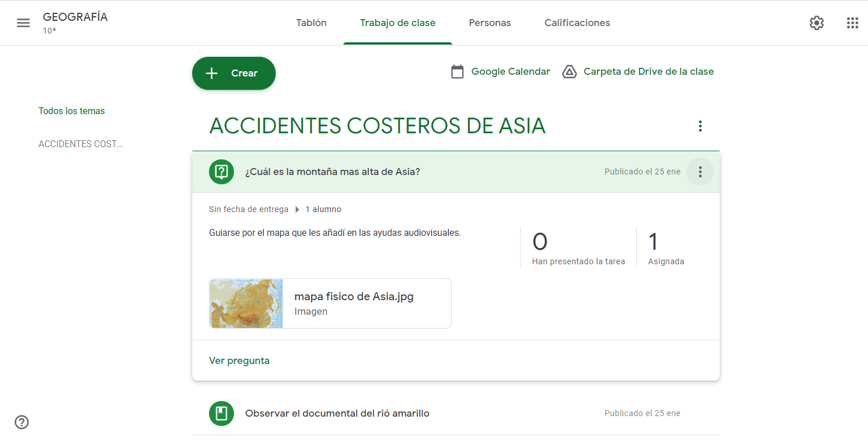This screenshot has width=868, height=441.
Task: Open options menu for the mountain question
Action: point(700,172)
